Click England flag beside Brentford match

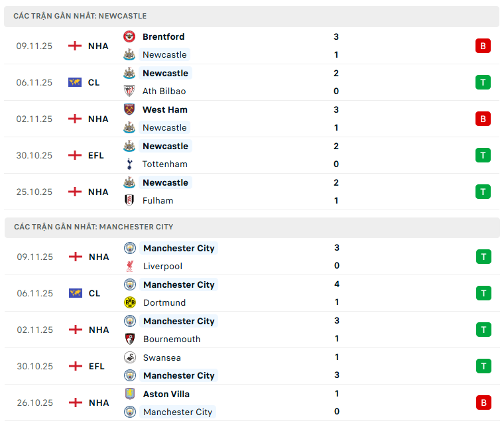(75, 46)
